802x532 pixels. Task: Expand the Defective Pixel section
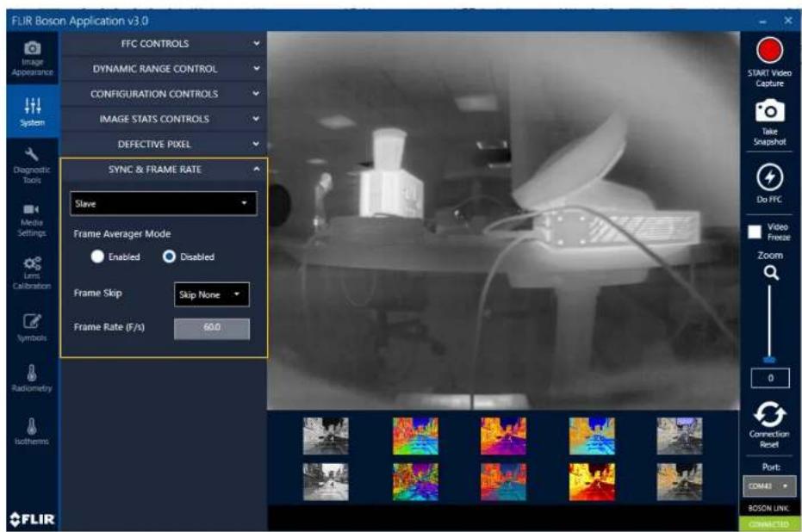pos(163,144)
